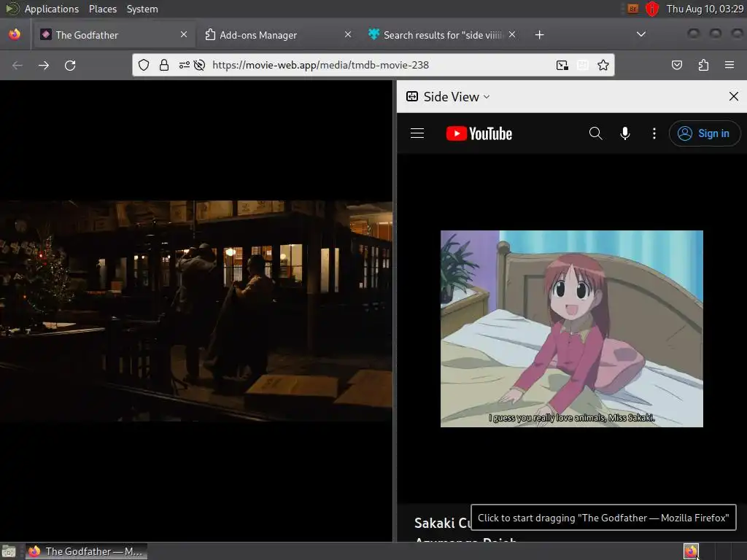Image resolution: width=747 pixels, height=560 pixels.
Task: Bookmark this page with the star icon
Action: coord(603,65)
